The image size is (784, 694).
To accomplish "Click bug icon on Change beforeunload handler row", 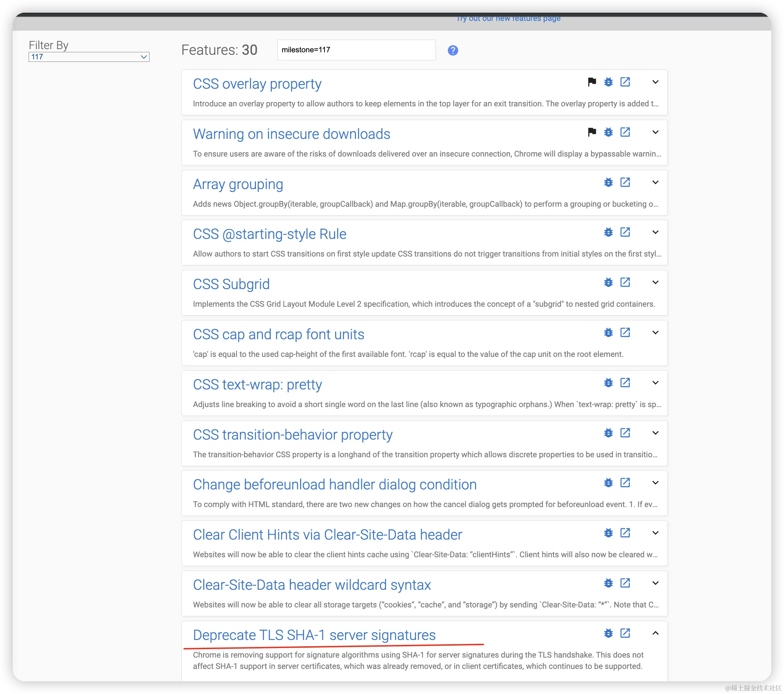I will click(608, 482).
